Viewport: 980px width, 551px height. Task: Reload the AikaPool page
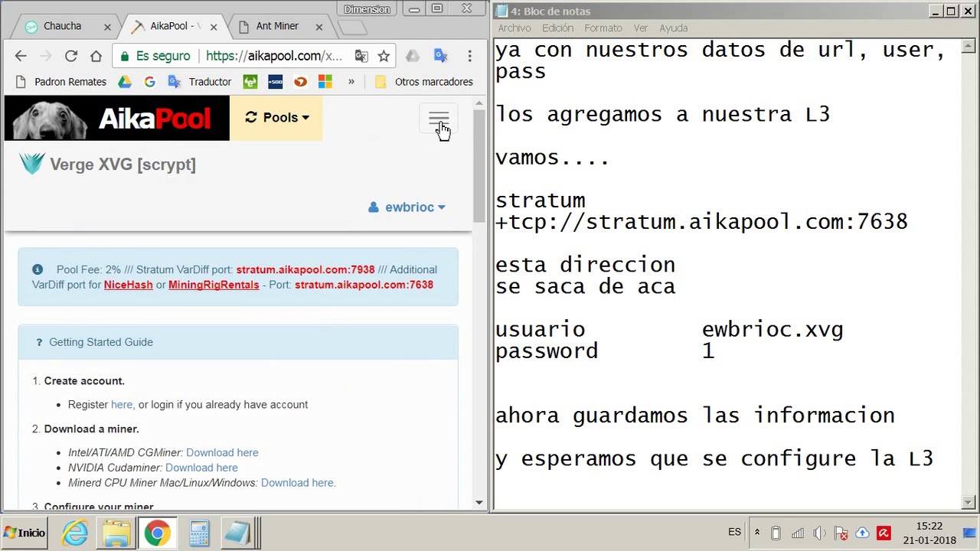pos(71,56)
